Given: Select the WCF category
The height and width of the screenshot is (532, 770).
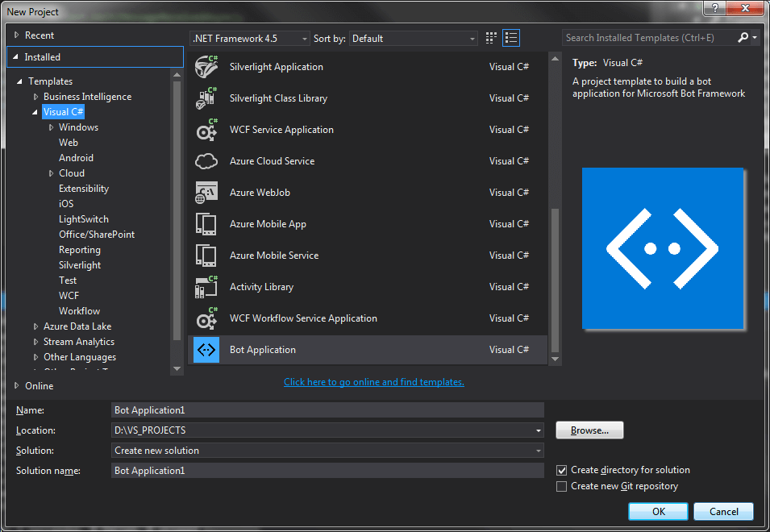Looking at the screenshot, I should [69, 296].
